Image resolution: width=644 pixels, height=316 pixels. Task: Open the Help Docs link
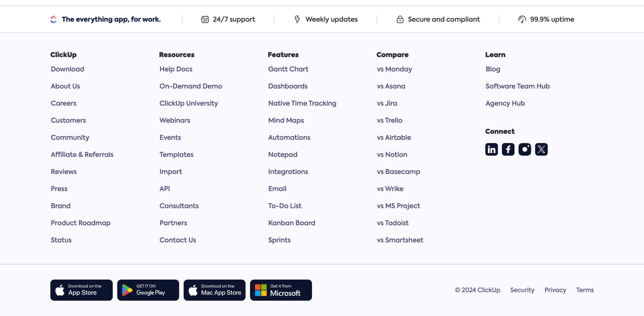tap(176, 69)
